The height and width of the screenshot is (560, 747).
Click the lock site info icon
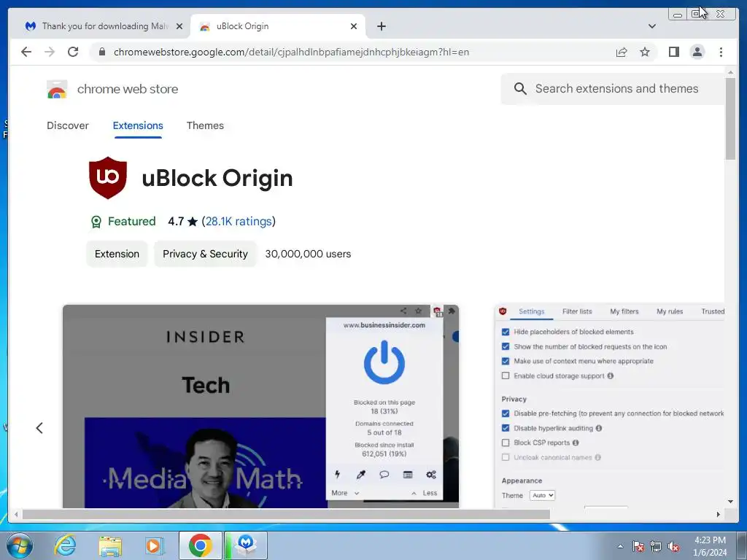(102, 52)
